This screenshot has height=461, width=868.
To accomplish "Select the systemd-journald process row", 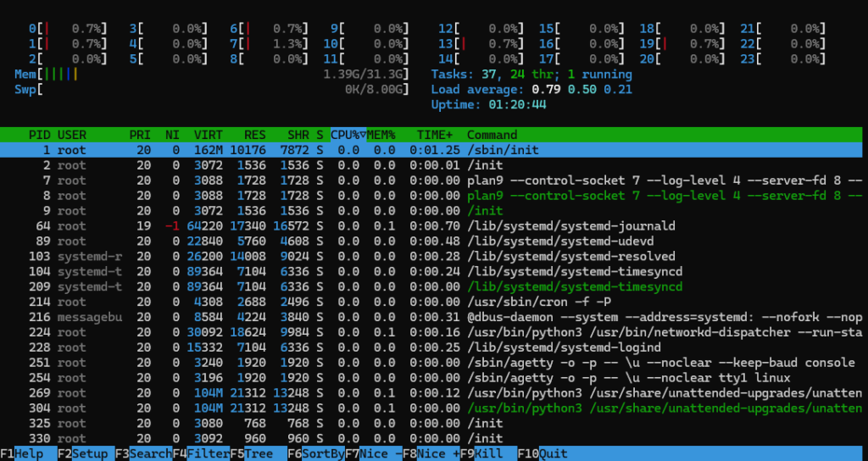I will click(431, 225).
